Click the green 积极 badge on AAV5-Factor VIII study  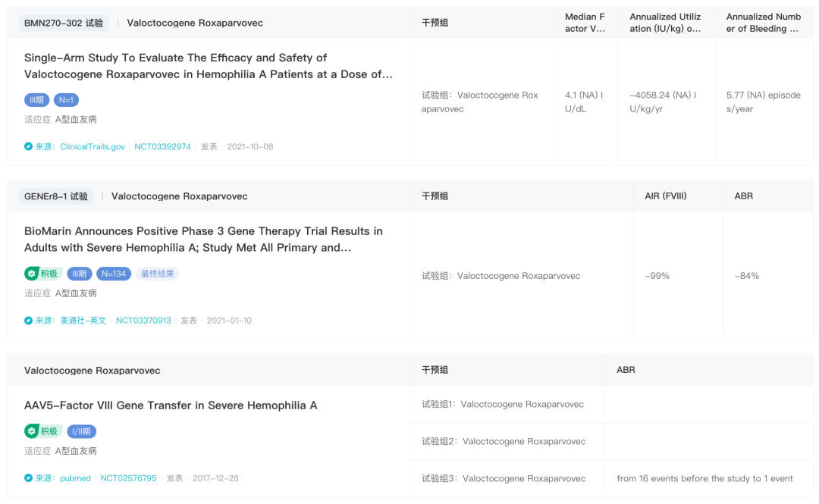coord(42,431)
